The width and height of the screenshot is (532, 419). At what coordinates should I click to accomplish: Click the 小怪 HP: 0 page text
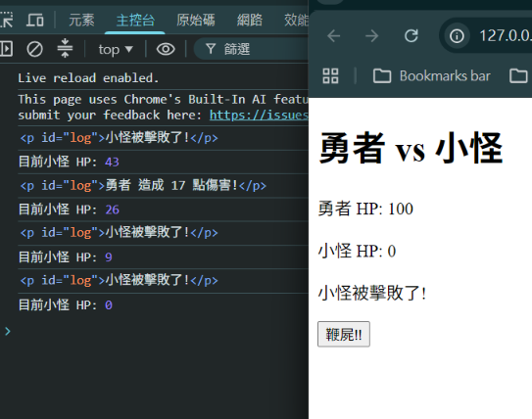357,251
